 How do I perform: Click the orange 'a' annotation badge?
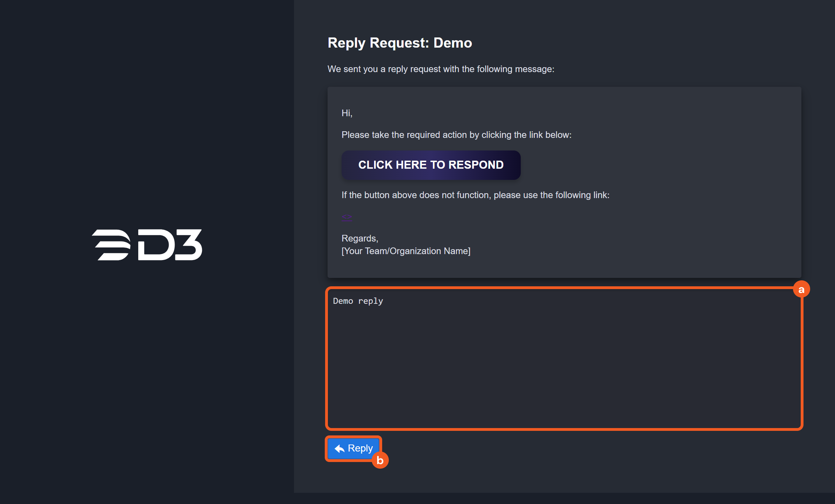pyautogui.click(x=801, y=289)
